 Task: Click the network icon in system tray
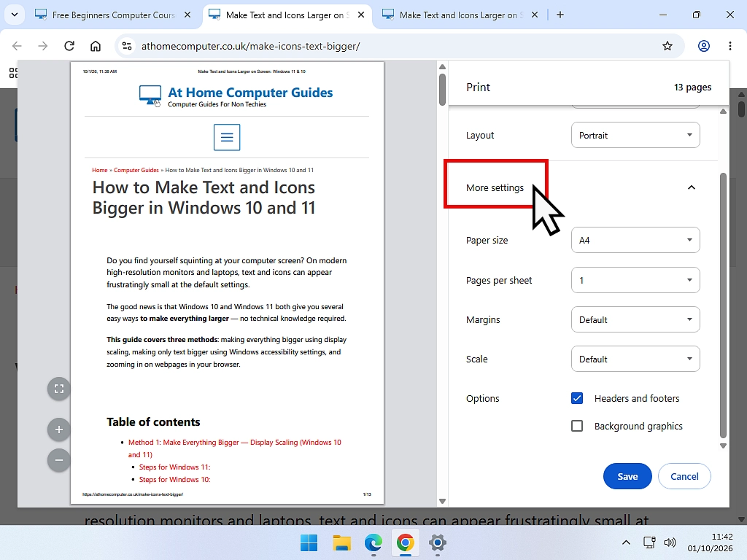point(649,542)
